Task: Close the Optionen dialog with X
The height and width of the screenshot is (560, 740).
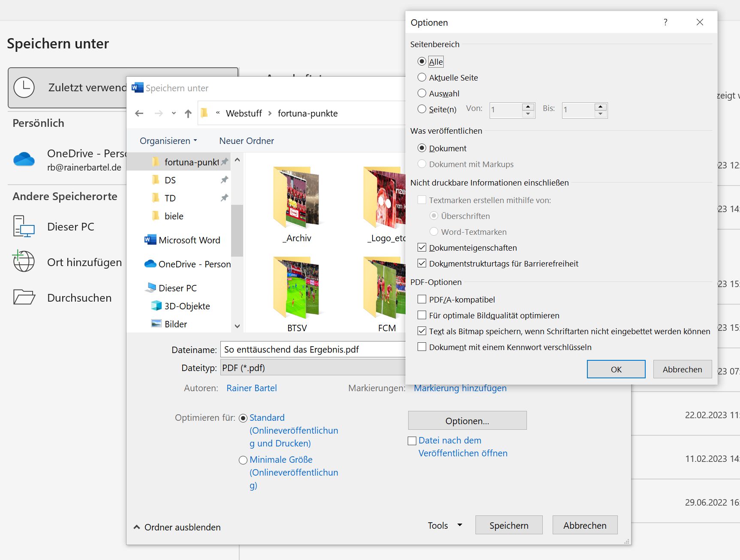Action: point(700,22)
